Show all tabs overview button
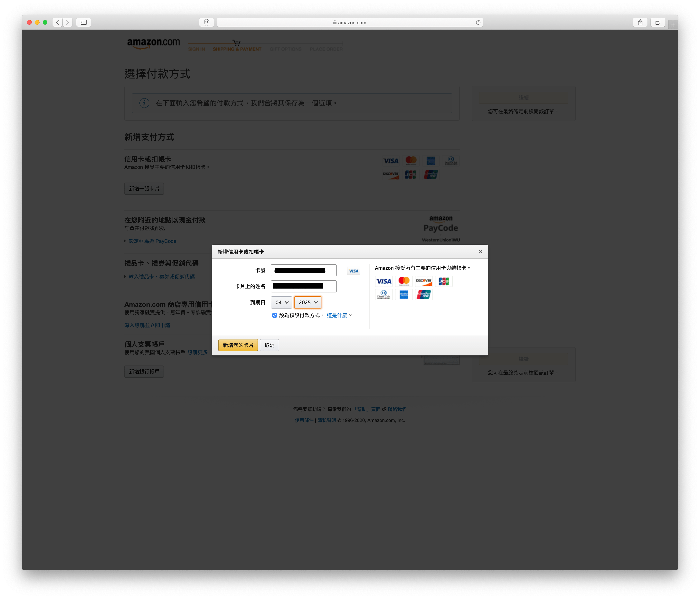Screen dimensions: 700x599 [x=658, y=22]
